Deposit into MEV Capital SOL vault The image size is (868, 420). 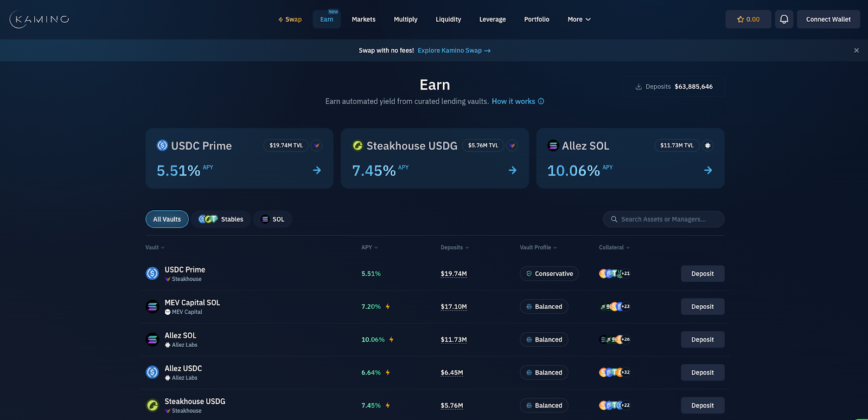pos(703,307)
